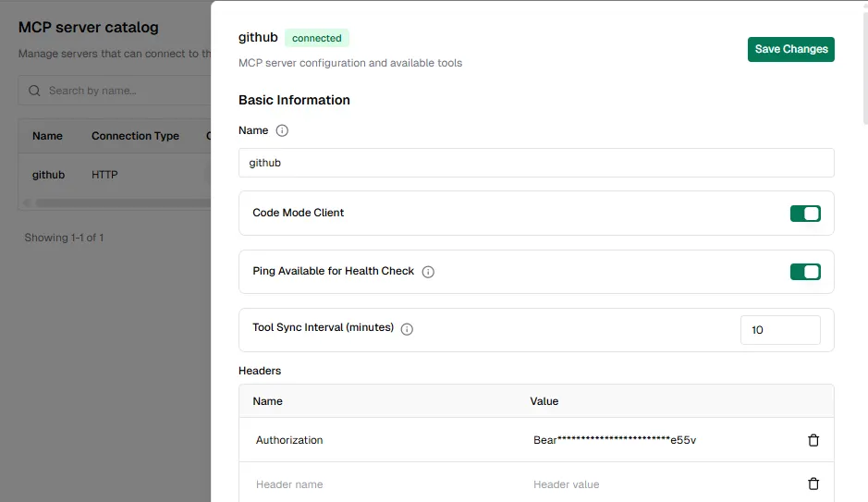Click info icon next to Ping Available for Health Check
The height and width of the screenshot is (502, 868).
click(x=428, y=272)
